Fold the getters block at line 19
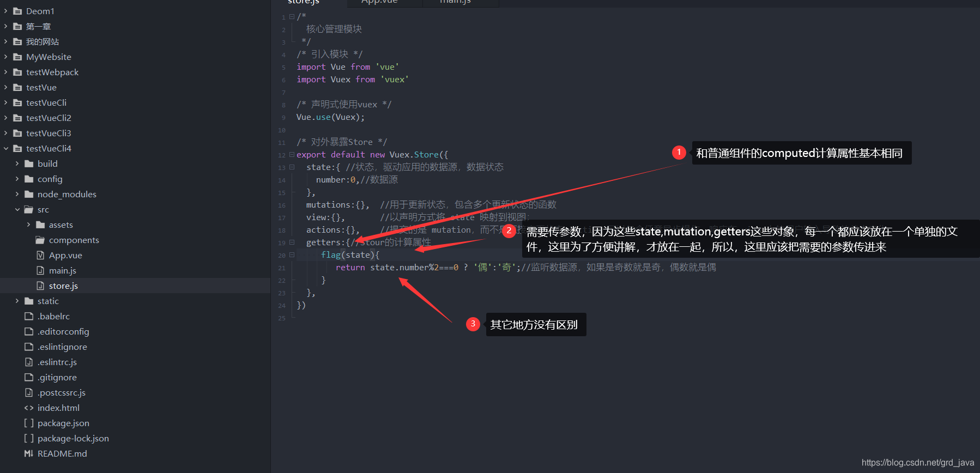Screen dimensions: 980x473 292,242
